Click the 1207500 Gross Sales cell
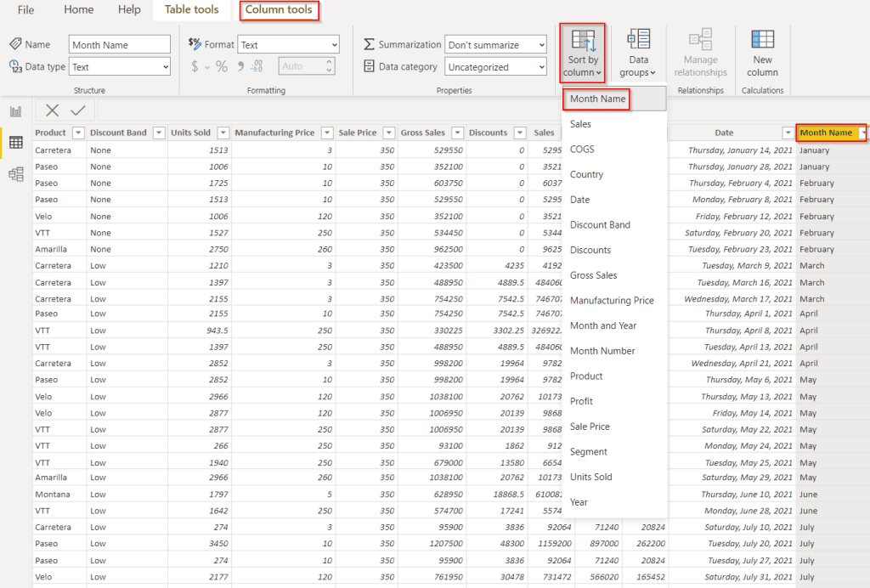 pyautogui.click(x=431, y=544)
